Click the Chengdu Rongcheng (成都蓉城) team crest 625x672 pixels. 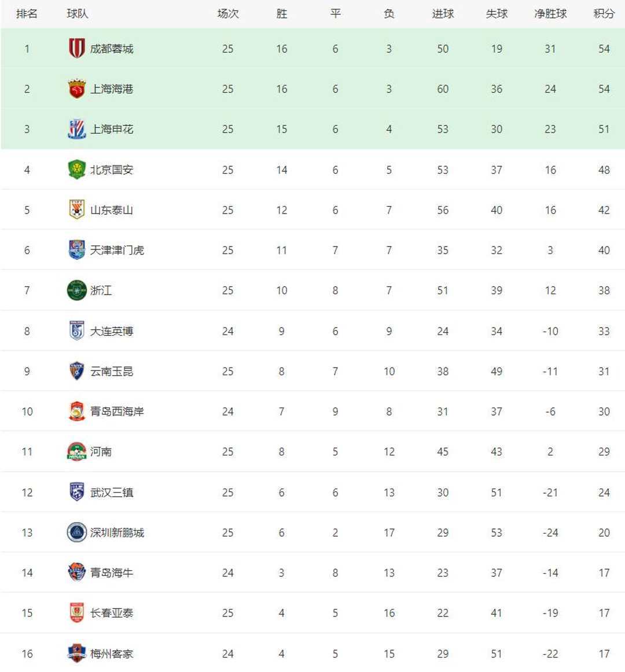[76, 49]
